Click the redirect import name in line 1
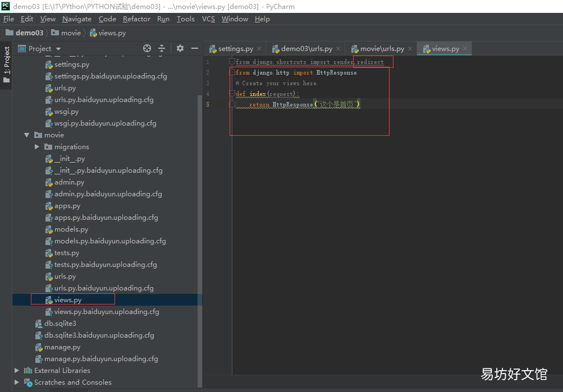This screenshot has height=392, width=563. coord(370,62)
